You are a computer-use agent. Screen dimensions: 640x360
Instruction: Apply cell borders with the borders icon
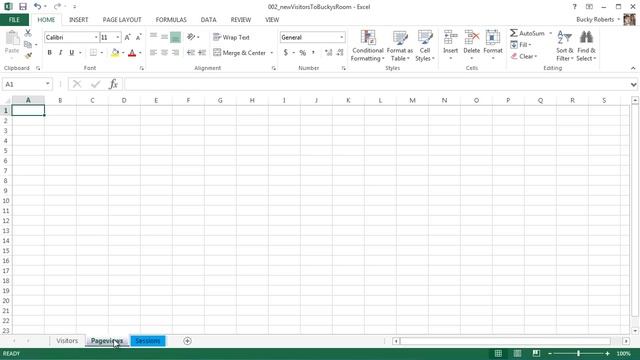coord(93,53)
